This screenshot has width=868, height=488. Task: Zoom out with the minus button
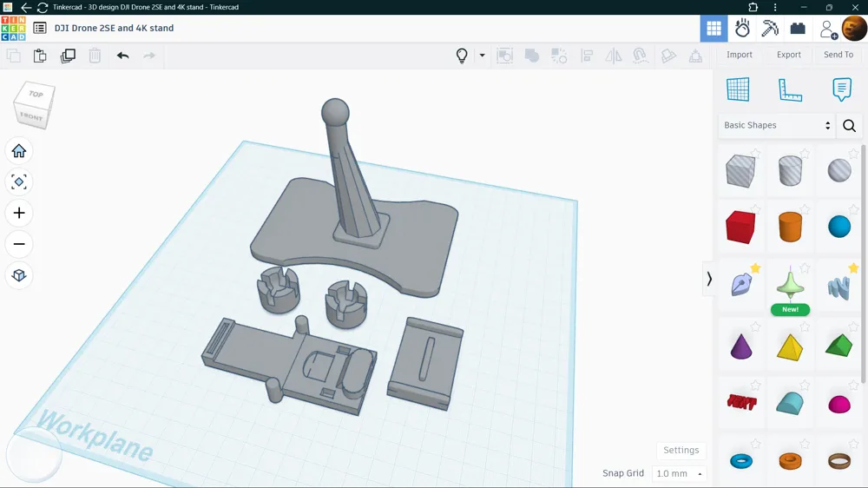click(19, 244)
